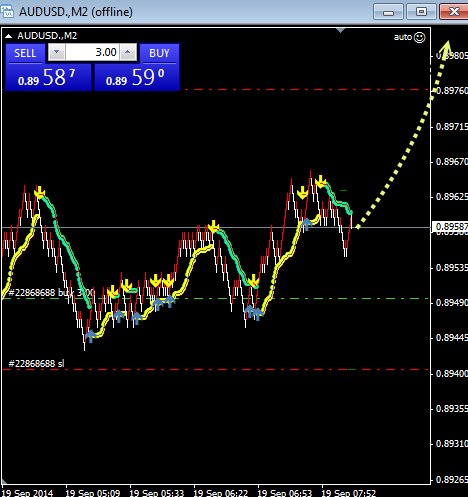Select the #22868688 sl stop loss line
The width and height of the screenshot is (468, 497).
36,363
